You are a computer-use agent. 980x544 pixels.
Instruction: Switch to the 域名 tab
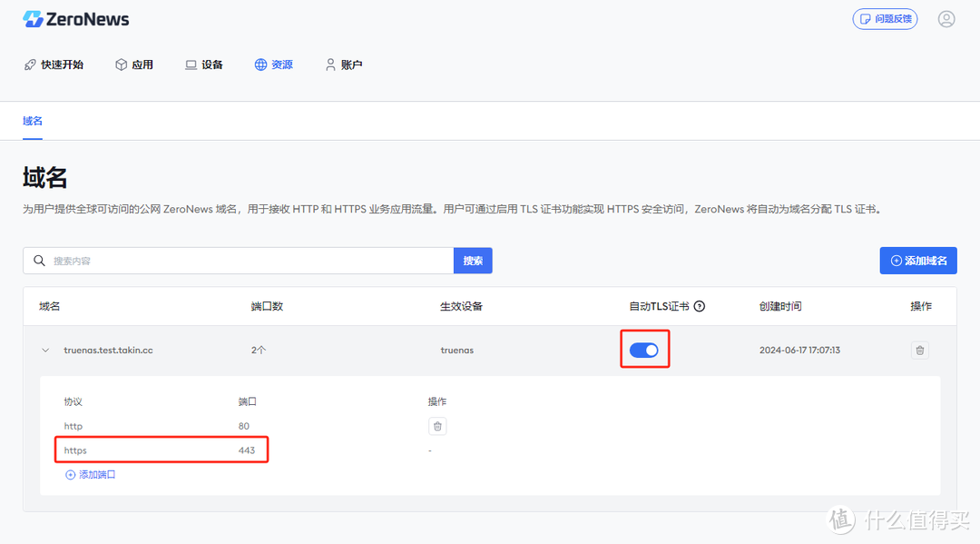point(32,120)
